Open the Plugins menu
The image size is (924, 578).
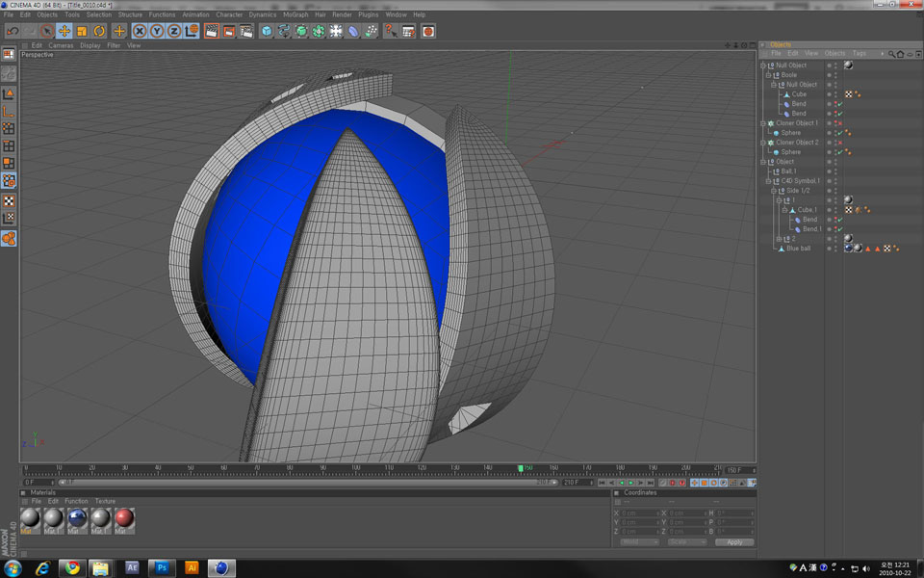(369, 14)
